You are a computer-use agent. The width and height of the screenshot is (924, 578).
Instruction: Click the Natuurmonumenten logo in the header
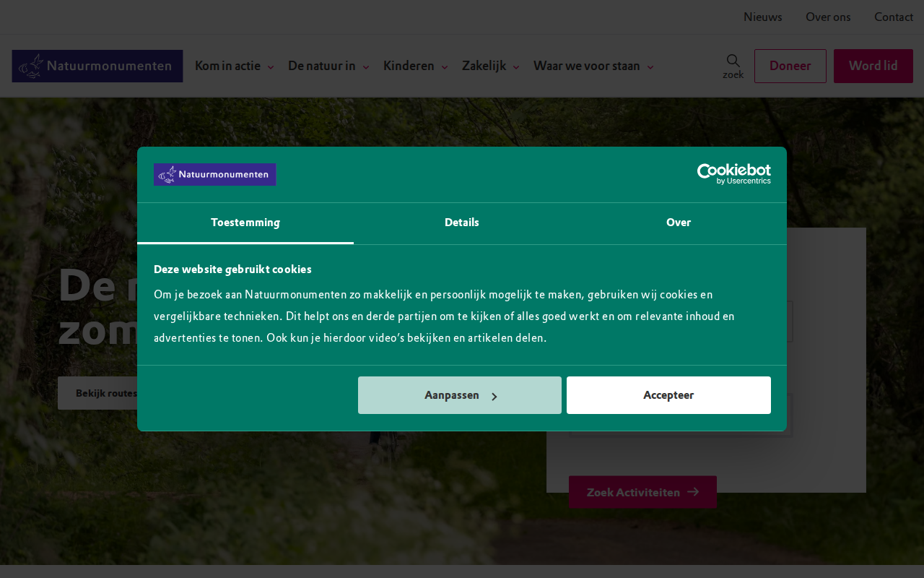point(97,66)
